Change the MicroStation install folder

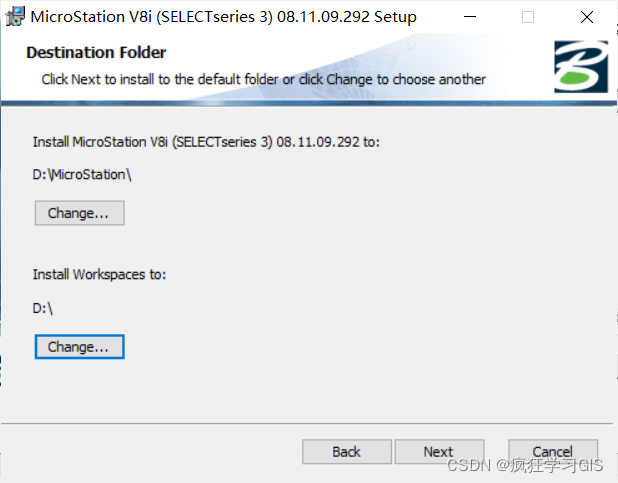80,213
